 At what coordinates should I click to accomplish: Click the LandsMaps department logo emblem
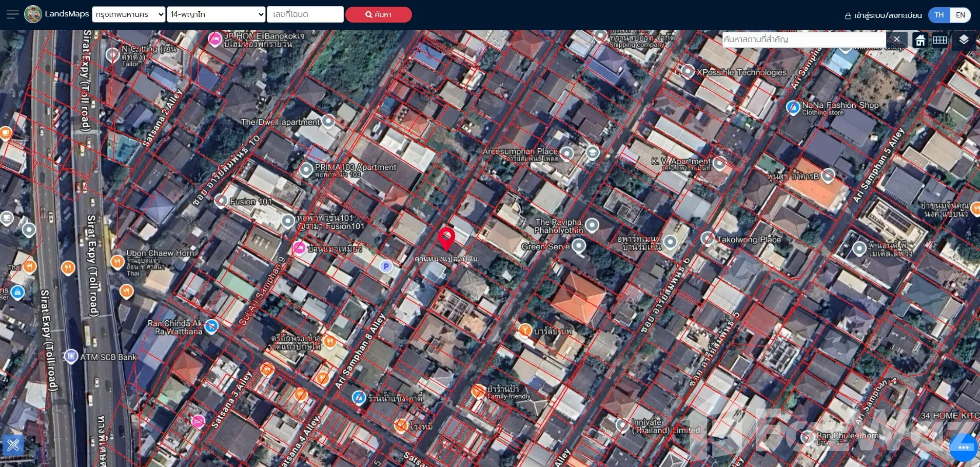pyautogui.click(x=33, y=14)
